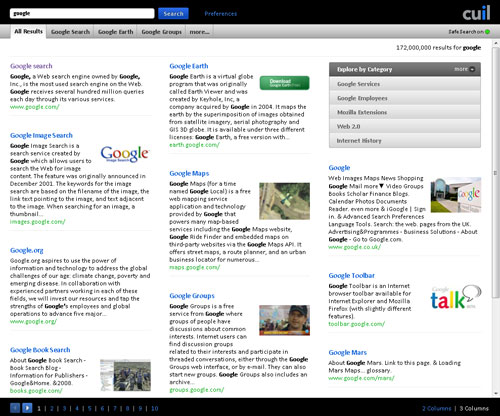500x416 pixels.
Task: Visit the images.google.com/ URL link
Action: point(38,222)
